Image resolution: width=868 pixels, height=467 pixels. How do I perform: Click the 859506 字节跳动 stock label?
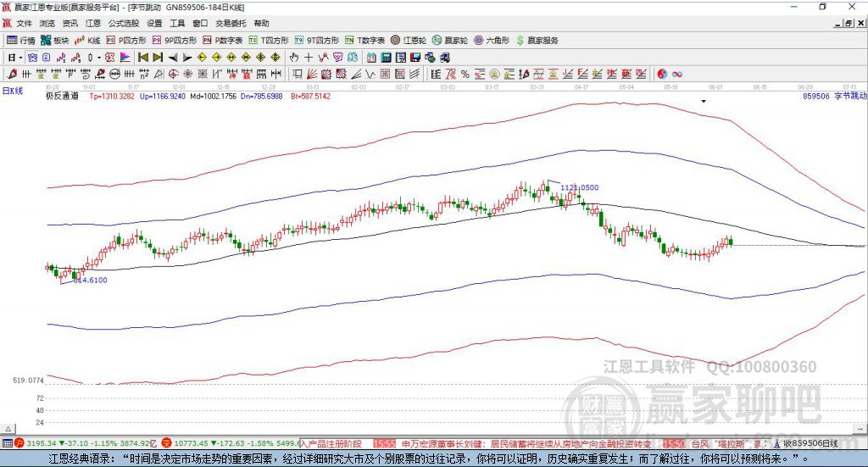coord(834,97)
